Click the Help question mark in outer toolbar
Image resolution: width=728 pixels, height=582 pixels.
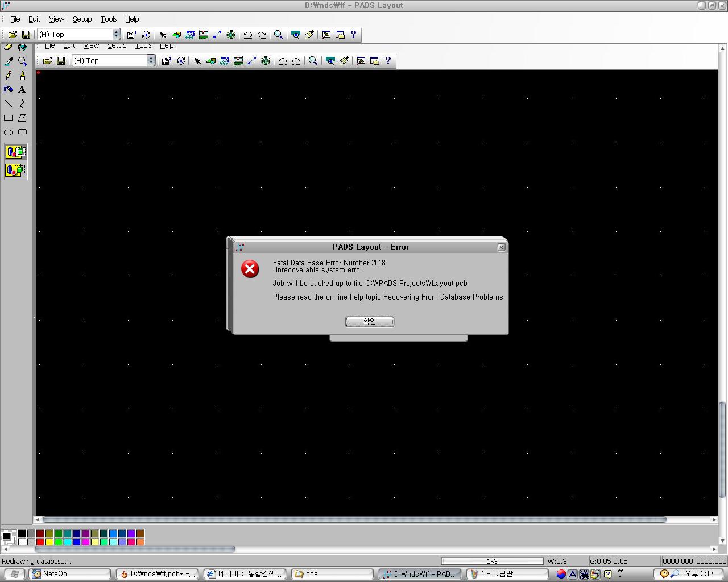(353, 34)
